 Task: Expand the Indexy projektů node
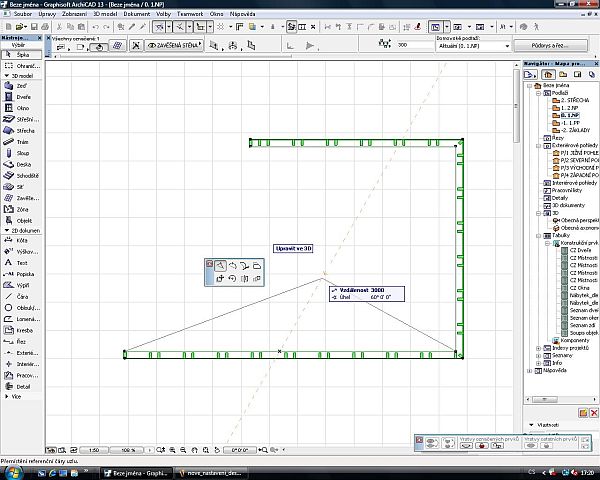539,348
